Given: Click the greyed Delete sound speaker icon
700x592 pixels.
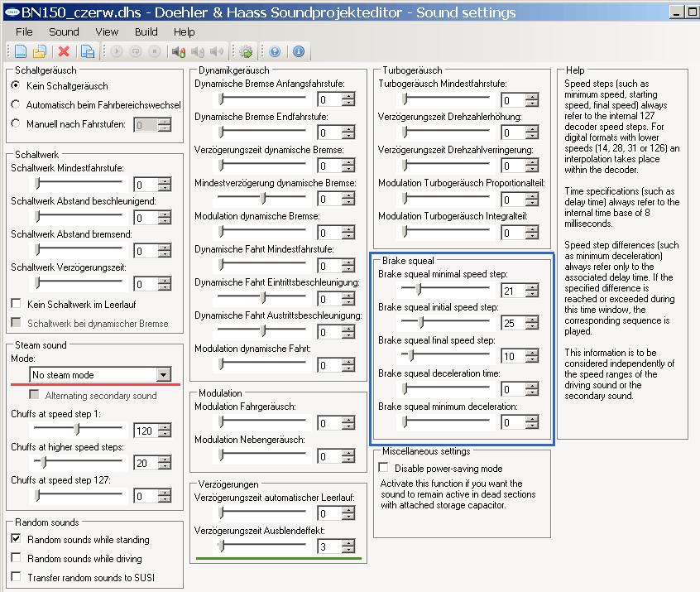Looking at the screenshot, I should (197, 52).
